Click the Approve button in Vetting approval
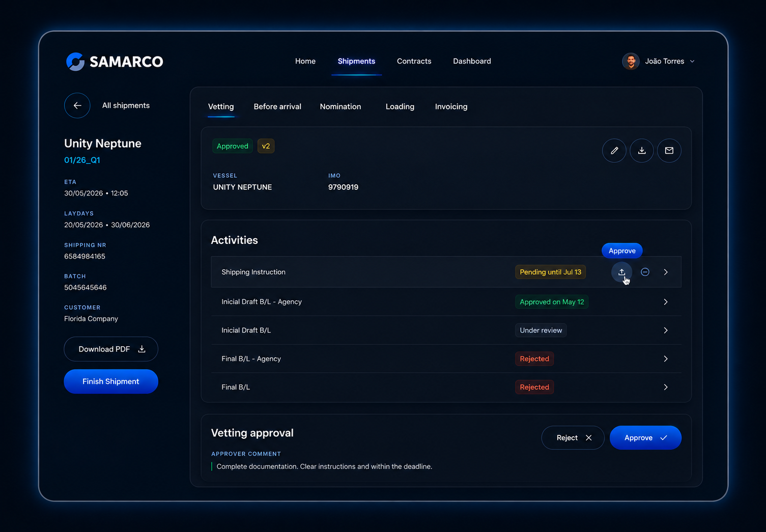 [x=645, y=438]
